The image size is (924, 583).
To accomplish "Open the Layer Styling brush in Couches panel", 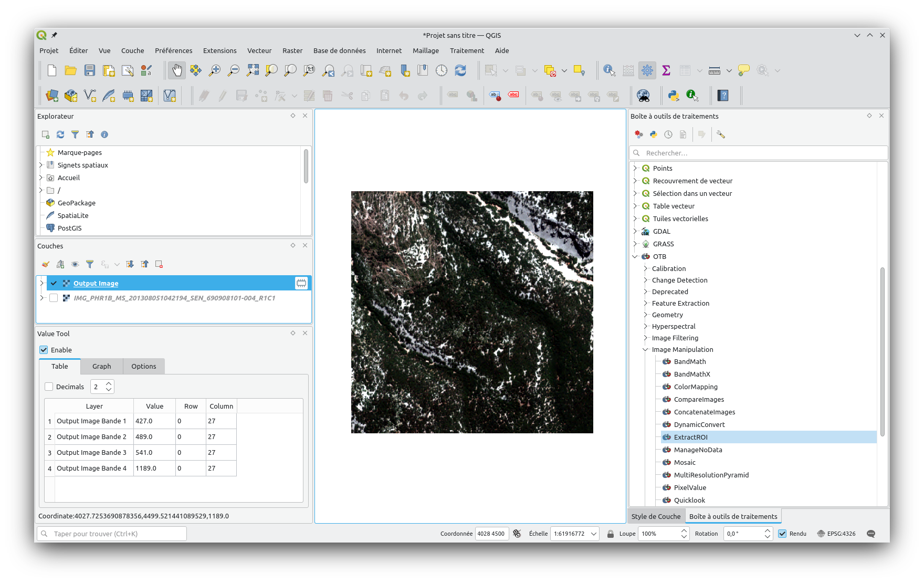I will [x=45, y=264].
